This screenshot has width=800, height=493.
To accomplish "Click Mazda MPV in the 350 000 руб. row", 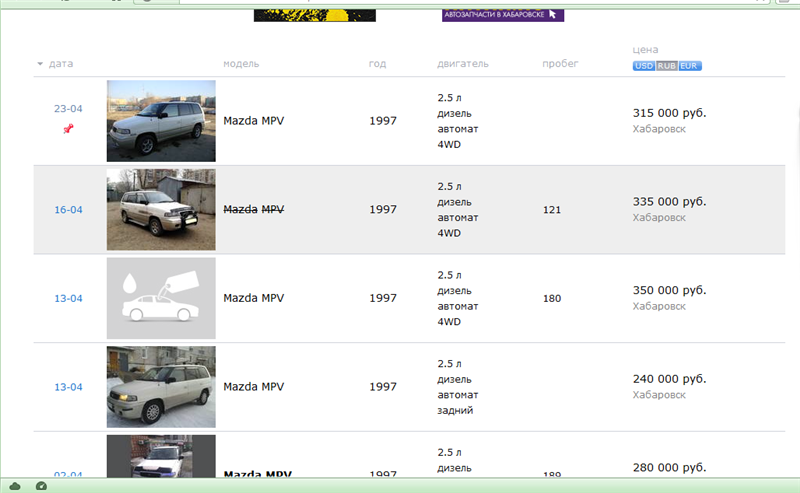I will (254, 298).
